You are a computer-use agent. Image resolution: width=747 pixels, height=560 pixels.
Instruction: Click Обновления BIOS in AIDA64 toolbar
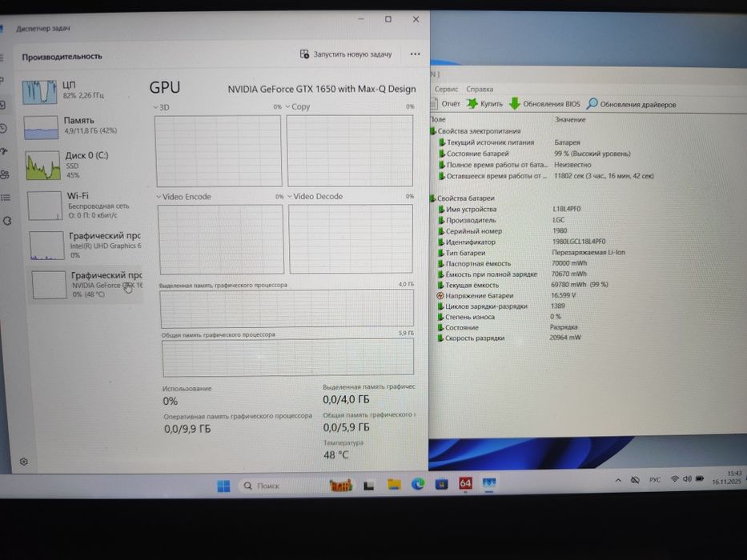pyautogui.click(x=544, y=104)
